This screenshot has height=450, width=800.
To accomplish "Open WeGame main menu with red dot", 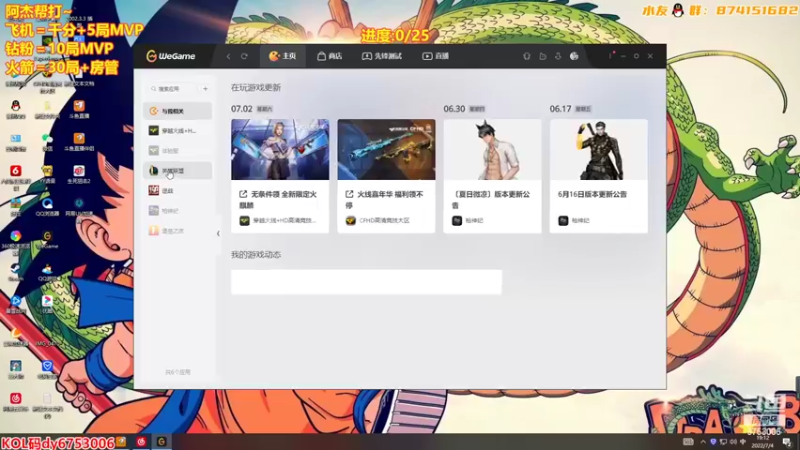I will 610,56.
